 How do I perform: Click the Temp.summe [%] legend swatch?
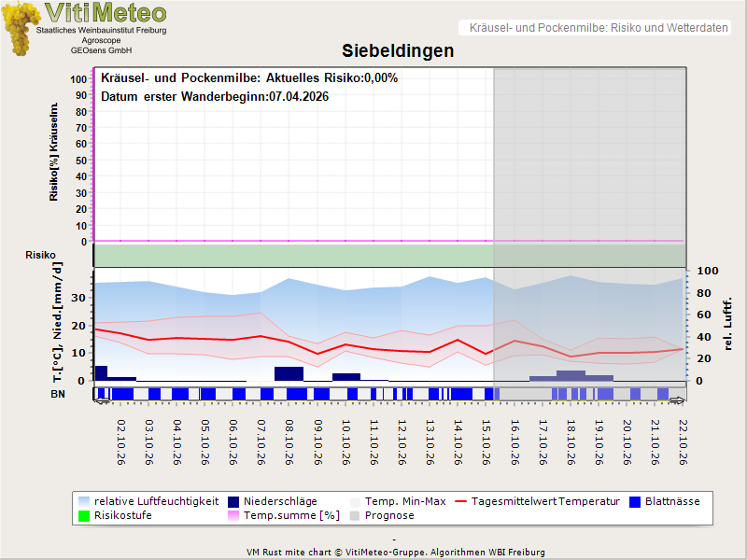pos(233,516)
